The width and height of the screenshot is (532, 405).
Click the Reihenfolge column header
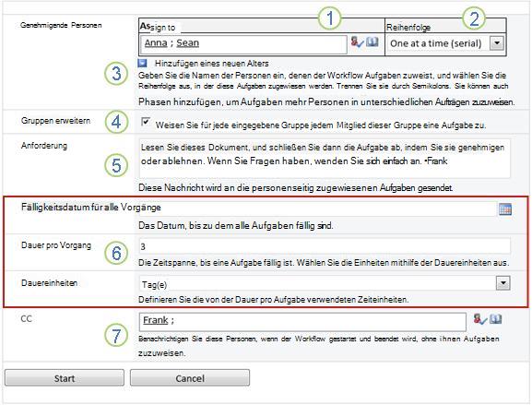tap(408, 28)
